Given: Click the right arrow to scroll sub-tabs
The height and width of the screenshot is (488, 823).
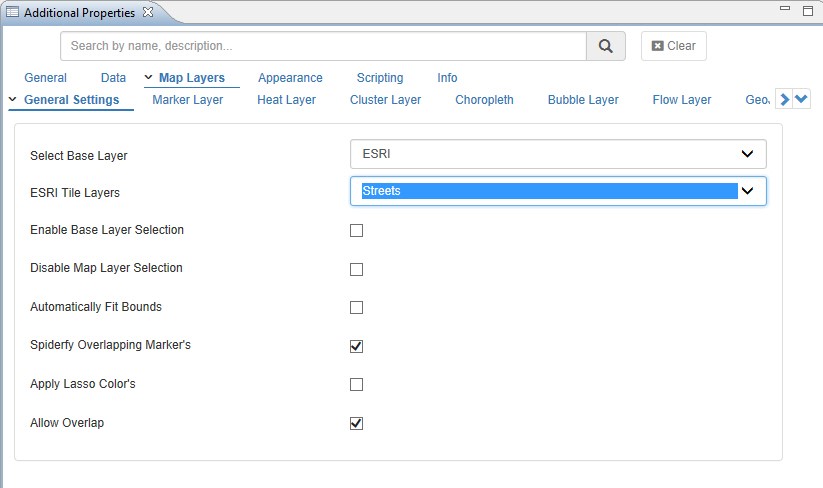Looking at the screenshot, I should tap(785, 99).
